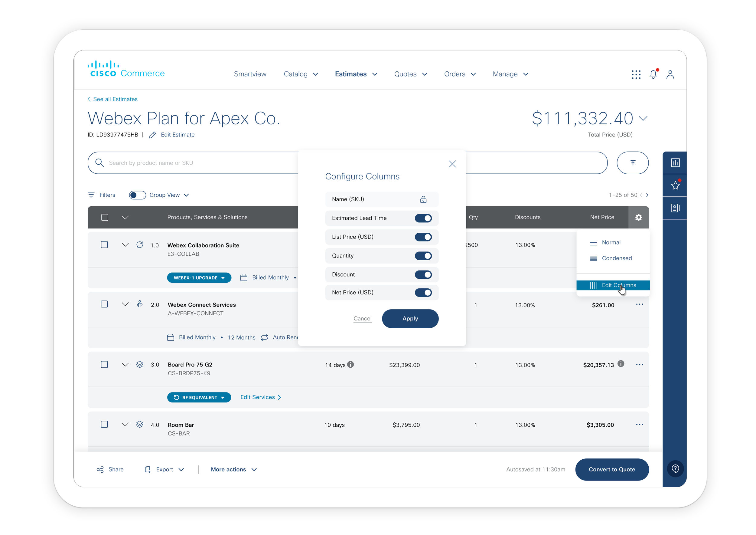Open the analytics chart sidebar icon

pos(675,163)
